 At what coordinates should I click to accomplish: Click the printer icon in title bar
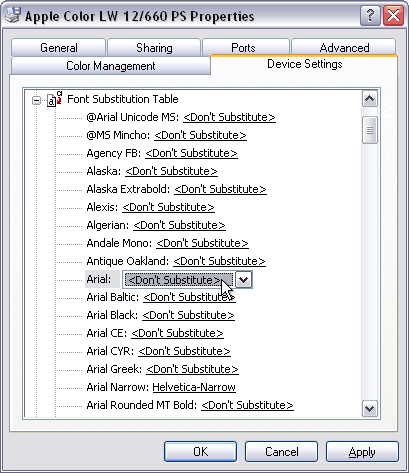[12, 15]
